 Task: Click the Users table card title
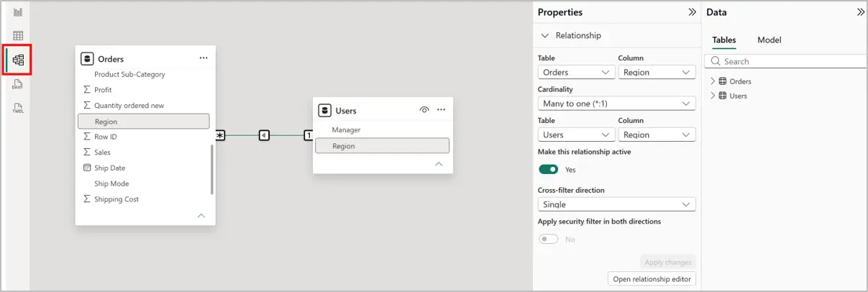[346, 111]
